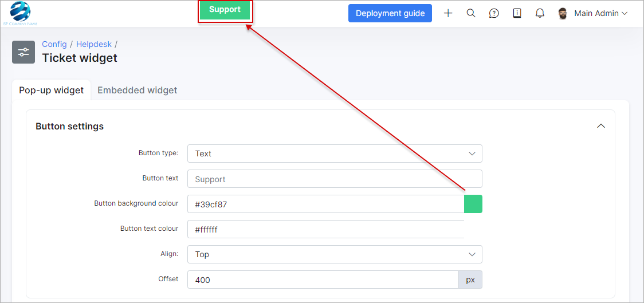This screenshot has width=644, height=303.
Task: Collapse the Button settings section
Action: point(601,126)
